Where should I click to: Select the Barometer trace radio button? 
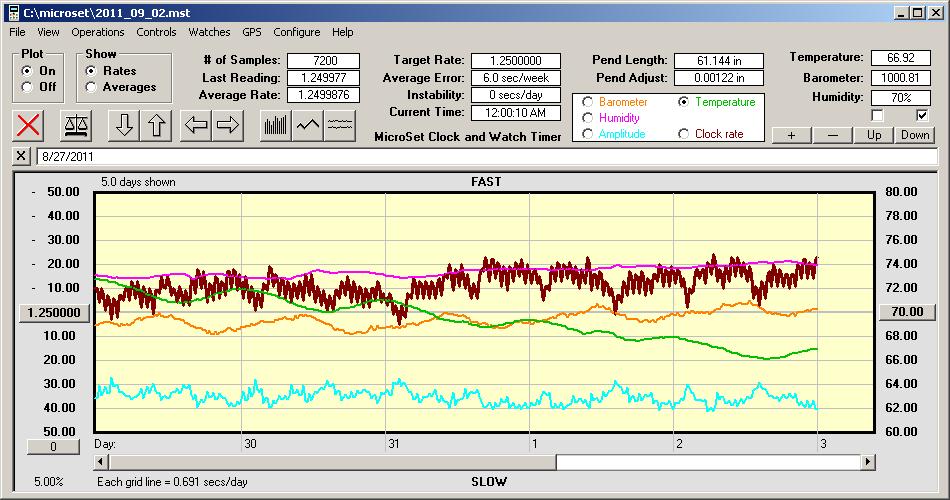coord(587,102)
